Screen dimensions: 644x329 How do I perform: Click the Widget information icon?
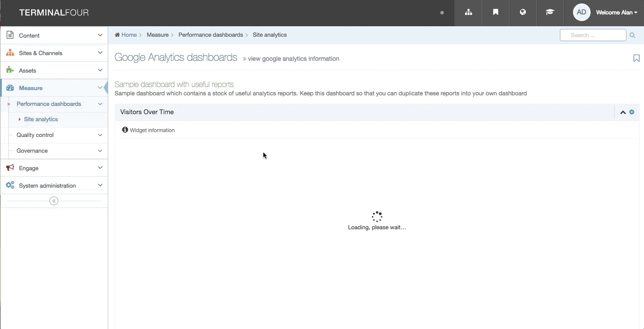click(x=125, y=130)
